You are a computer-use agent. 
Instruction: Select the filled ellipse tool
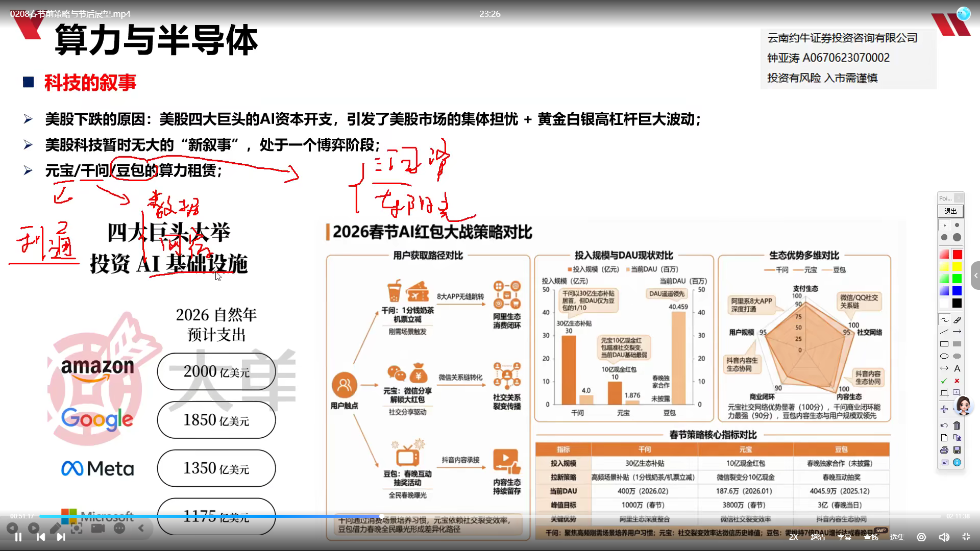957,356
